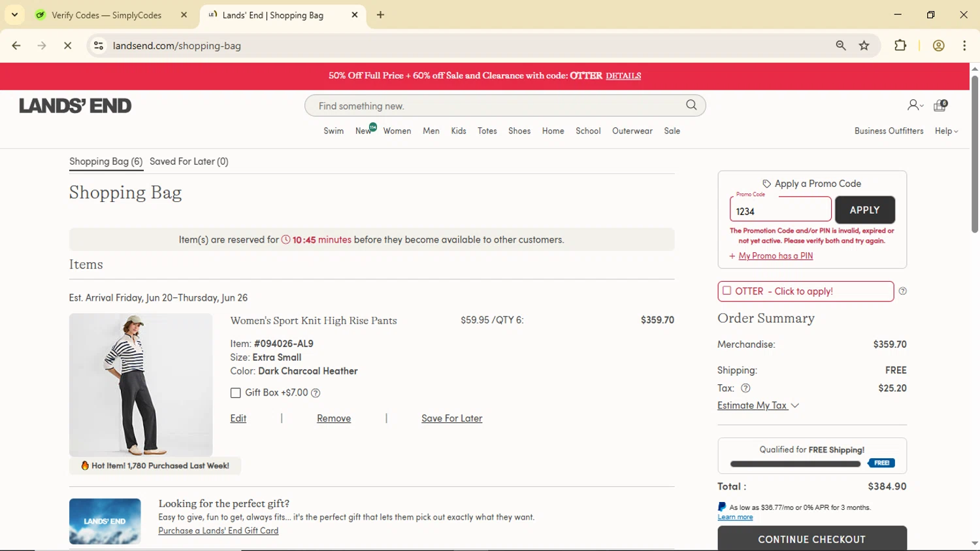Open the account profile icon
This screenshot has height=551, width=980.
pyautogui.click(x=913, y=105)
